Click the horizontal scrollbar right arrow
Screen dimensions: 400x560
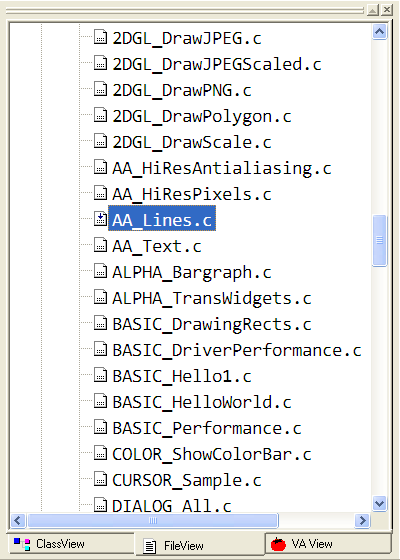point(362,520)
